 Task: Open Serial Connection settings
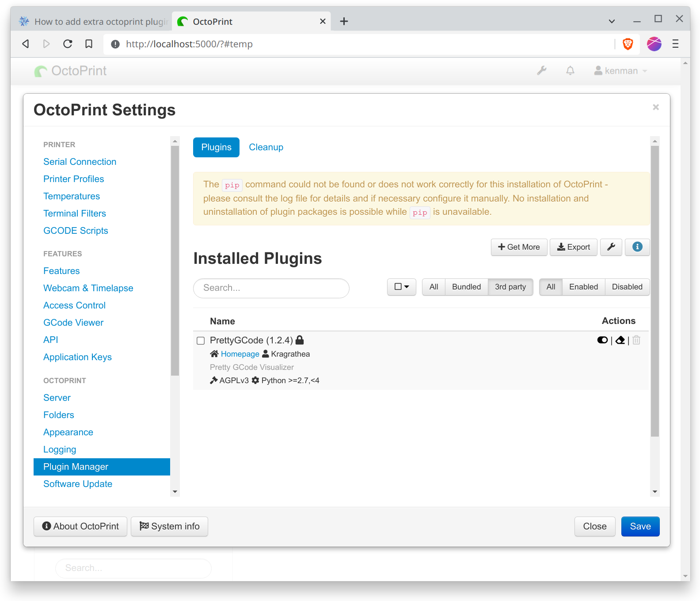(x=80, y=162)
